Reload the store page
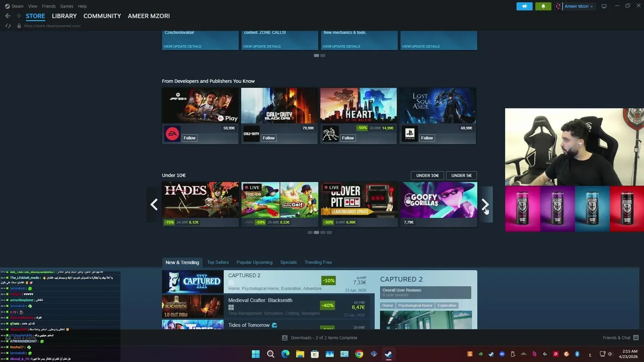The height and width of the screenshot is (362, 644). pyautogui.click(x=8, y=26)
